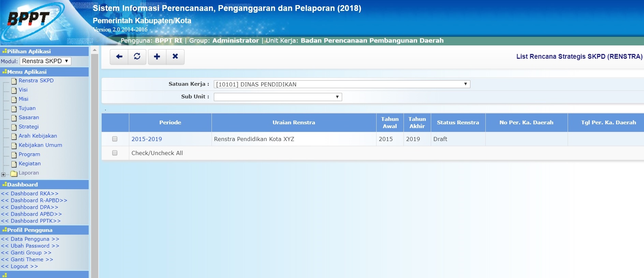Viewport: 644px width, 278px height.
Task: Go to Dashboard APBD link
Action: pos(31,214)
